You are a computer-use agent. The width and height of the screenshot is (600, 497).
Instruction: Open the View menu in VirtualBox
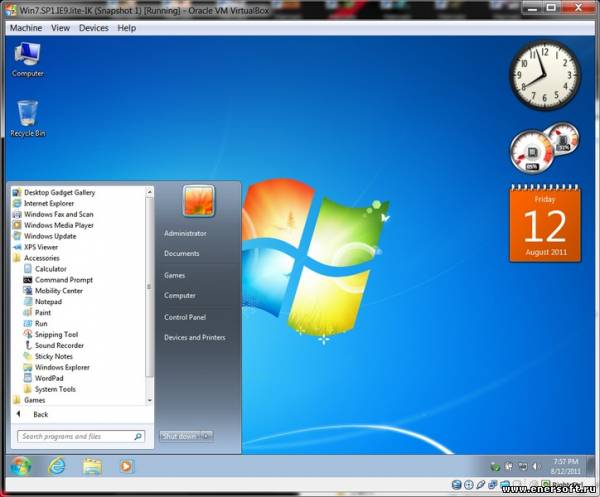pyautogui.click(x=60, y=28)
